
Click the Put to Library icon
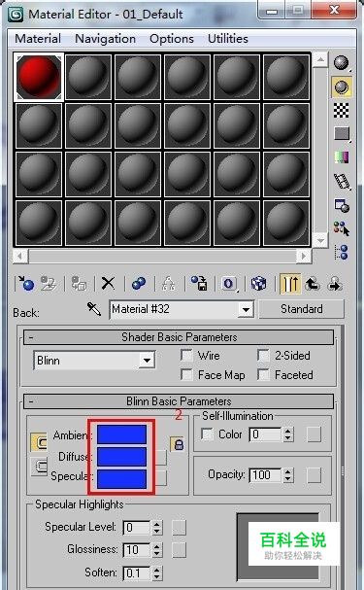click(x=199, y=283)
